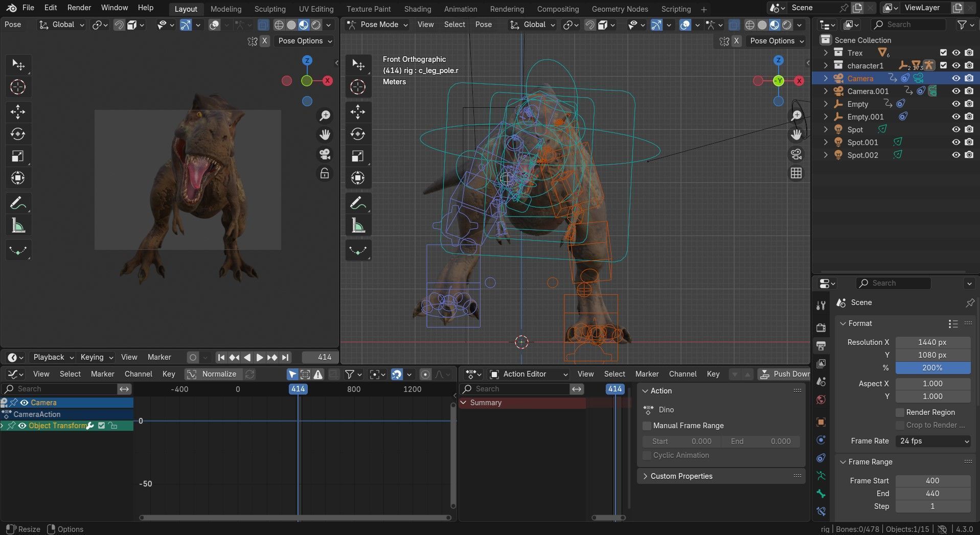Uncheck the Trex collection exclude checkbox
This screenshot has width=980, height=535.
click(x=943, y=53)
